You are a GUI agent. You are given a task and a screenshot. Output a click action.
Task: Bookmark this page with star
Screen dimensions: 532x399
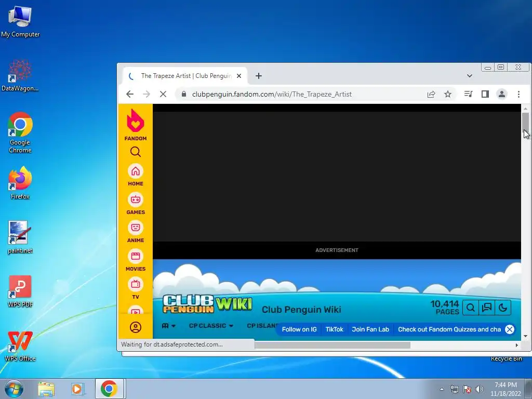pos(448,94)
